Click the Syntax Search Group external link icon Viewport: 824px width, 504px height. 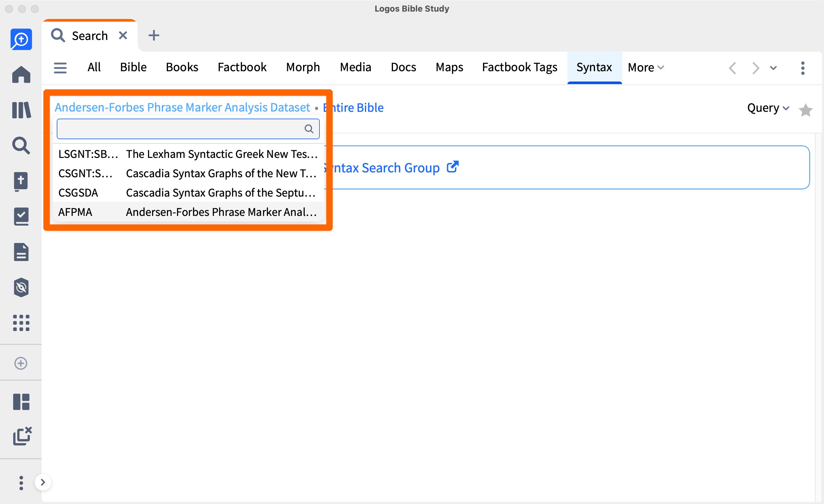(x=453, y=167)
